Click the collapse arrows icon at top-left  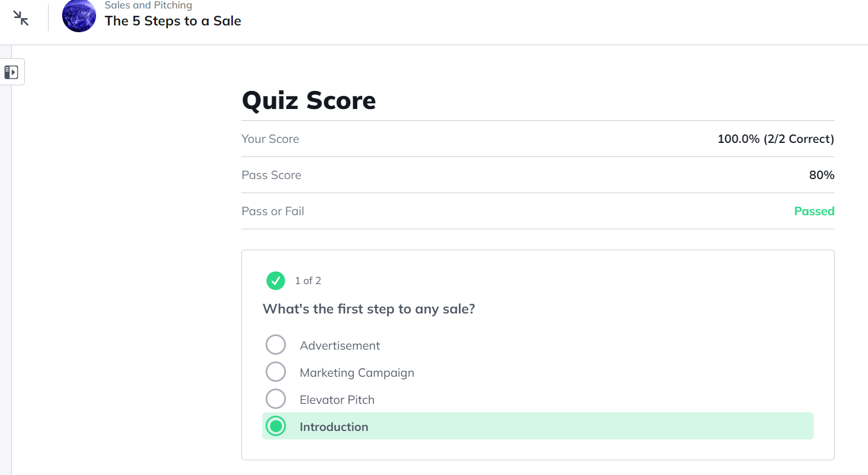pyautogui.click(x=21, y=18)
